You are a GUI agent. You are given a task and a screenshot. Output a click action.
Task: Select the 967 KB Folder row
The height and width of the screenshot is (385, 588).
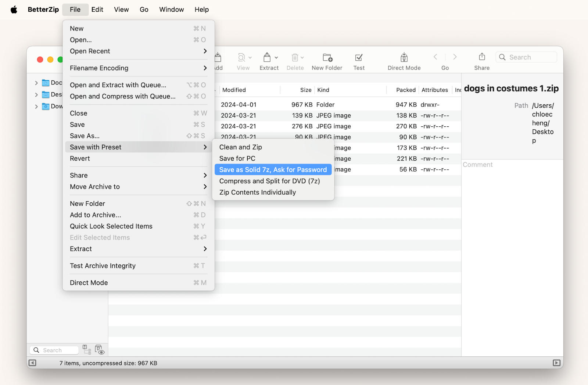[x=338, y=105]
